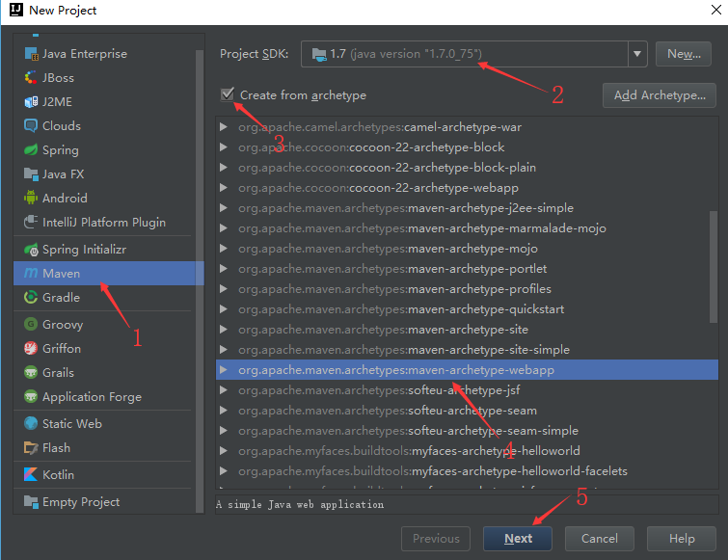Click the Gradle icon
Screen dimensions: 728x560
pos(31,298)
